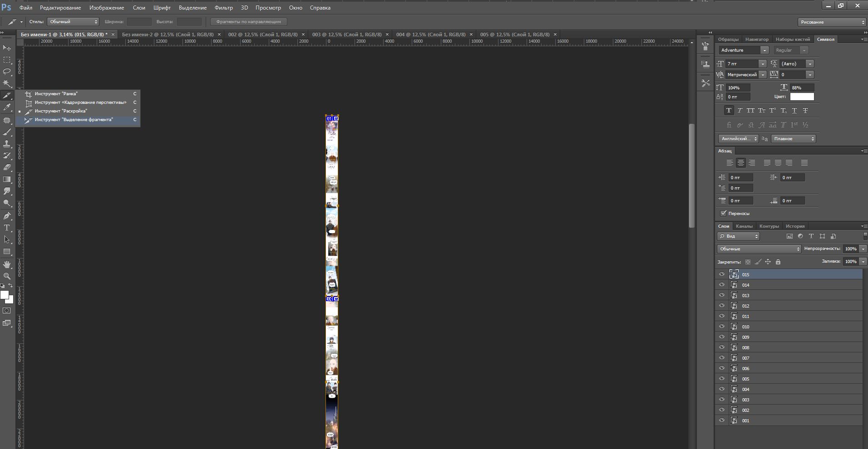
Task: Toggle strikethrough text style
Action: [x=805, y=110]
